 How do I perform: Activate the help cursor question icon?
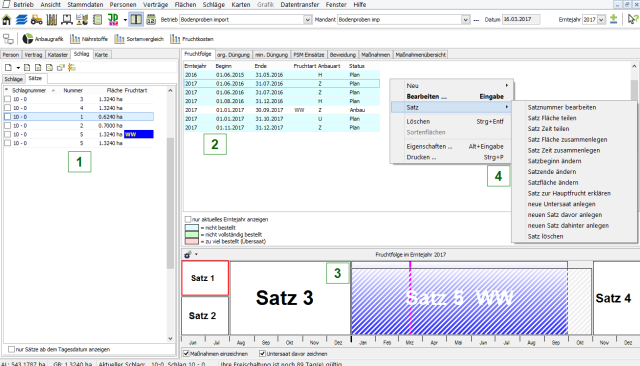coord(633,19)
